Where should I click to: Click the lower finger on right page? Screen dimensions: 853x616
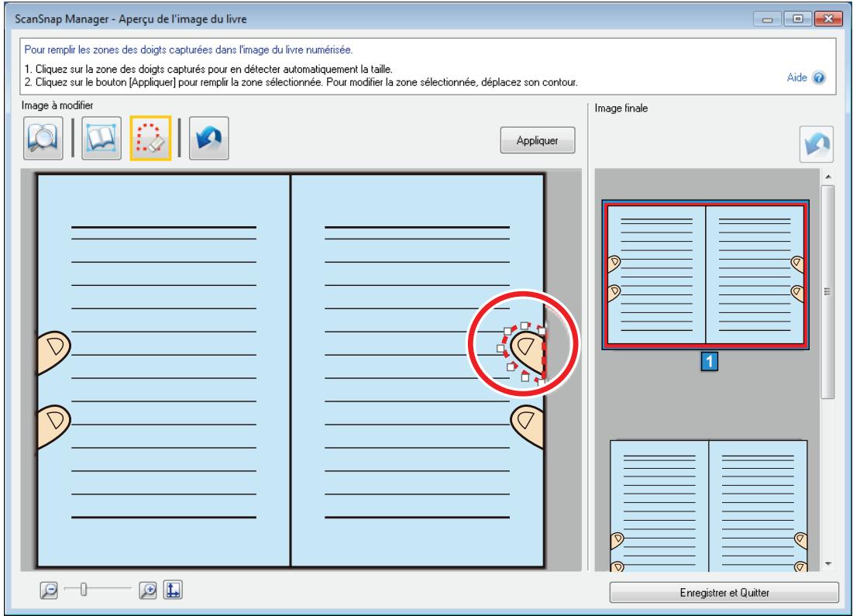pos(527,427)
